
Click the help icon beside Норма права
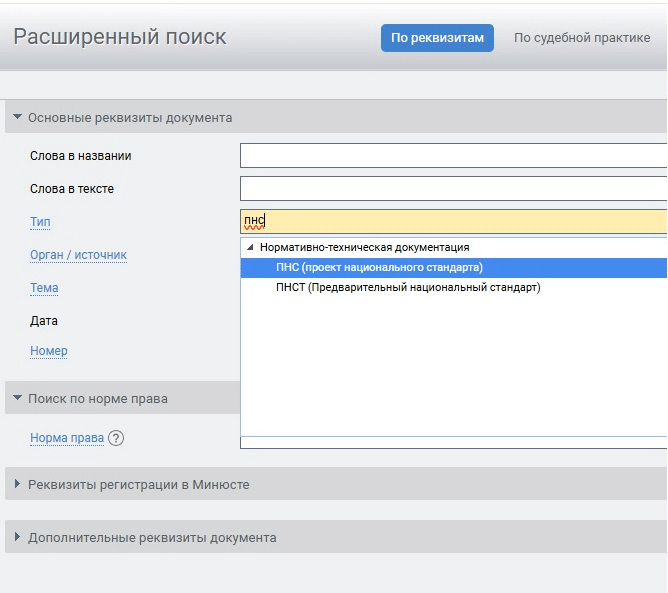pyautogui.click(x=117, y=438)
